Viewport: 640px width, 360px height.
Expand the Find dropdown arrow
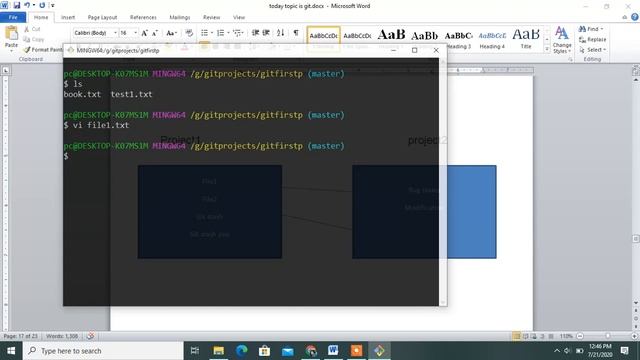(x=602, y=29)
